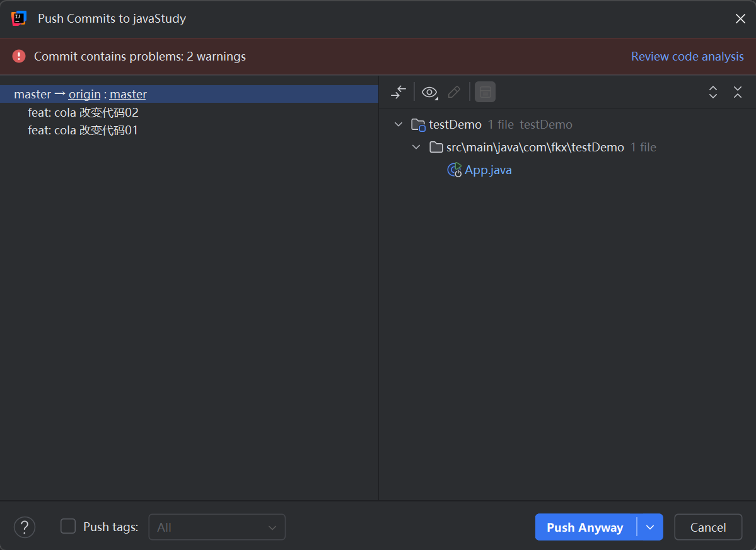The image size is (756, 550).
Task: Collapse the src\main\java\com\fkx\testDemo node
Action: click(416, 147)
